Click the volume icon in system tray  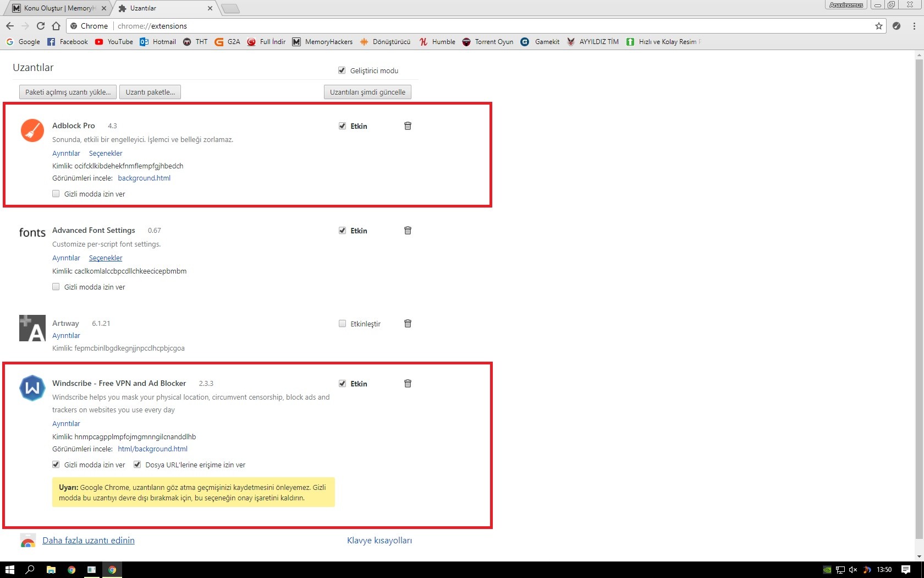click(x=853, y=570)
